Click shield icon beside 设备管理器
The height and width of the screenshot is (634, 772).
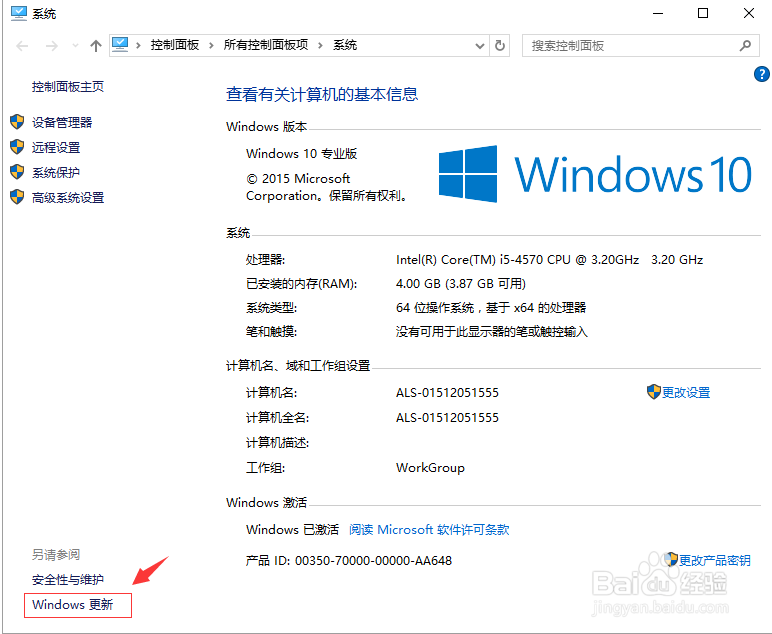pos(17,122)
